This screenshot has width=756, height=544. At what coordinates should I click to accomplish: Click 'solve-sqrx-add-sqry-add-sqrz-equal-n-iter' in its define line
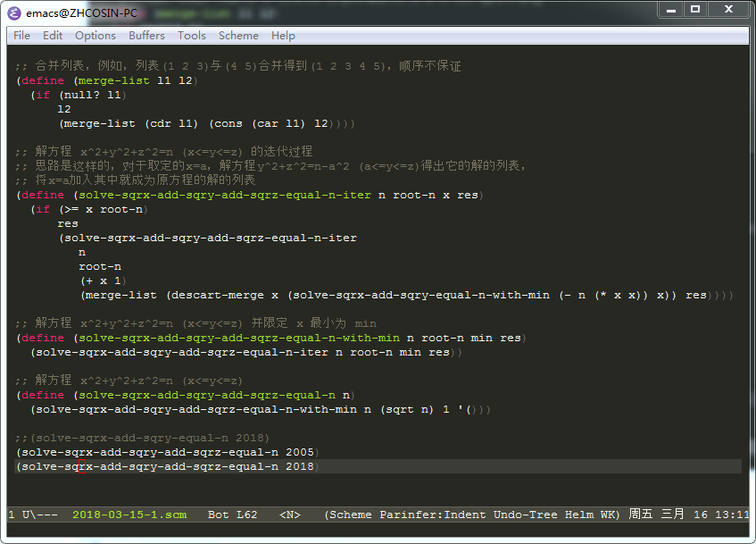(x=225, y=195)
